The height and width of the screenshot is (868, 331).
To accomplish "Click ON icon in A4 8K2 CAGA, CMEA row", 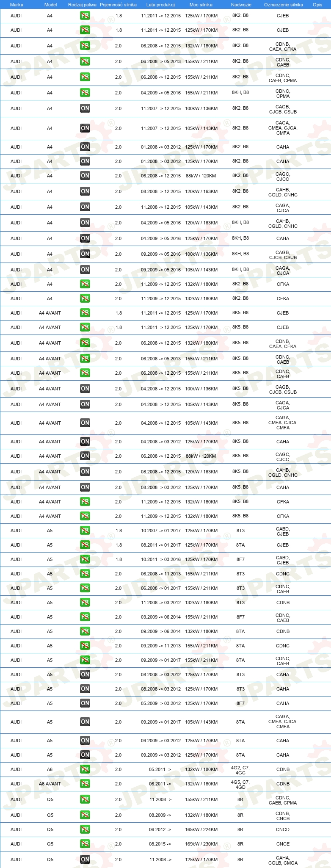I will coord(85,128).
